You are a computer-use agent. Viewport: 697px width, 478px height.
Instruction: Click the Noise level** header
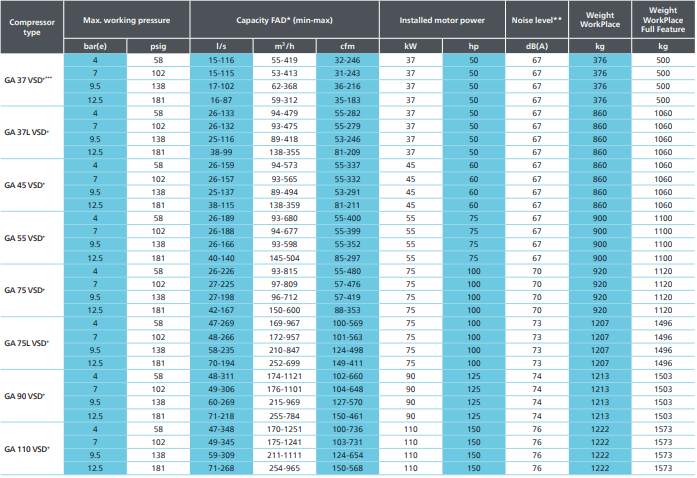click(537, 20)
